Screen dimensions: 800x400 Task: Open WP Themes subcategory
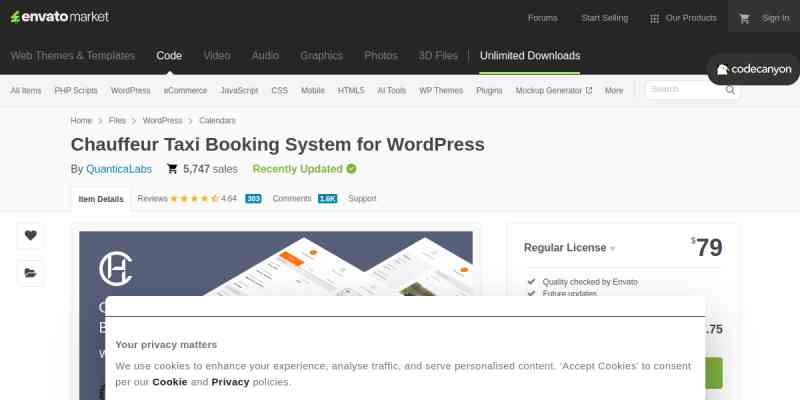click(441, 90)
